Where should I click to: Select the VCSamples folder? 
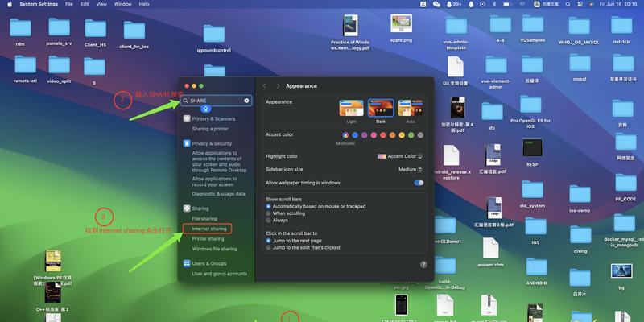coord(533,24)
